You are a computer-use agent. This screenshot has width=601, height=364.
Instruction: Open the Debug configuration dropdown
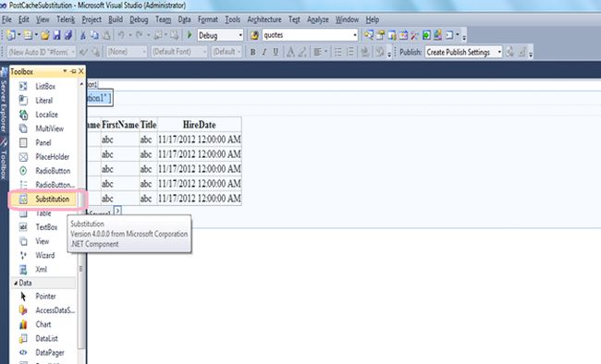tap(240, 36)
